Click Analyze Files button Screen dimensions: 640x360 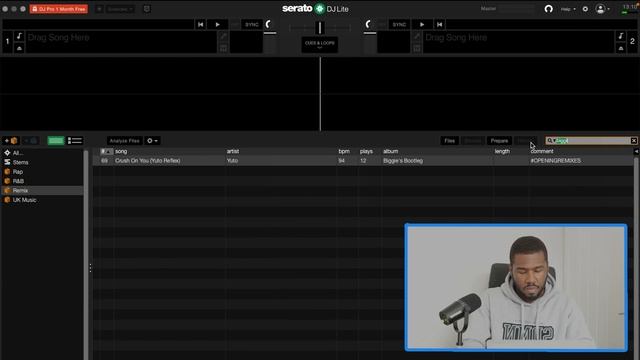pos(124,141)
